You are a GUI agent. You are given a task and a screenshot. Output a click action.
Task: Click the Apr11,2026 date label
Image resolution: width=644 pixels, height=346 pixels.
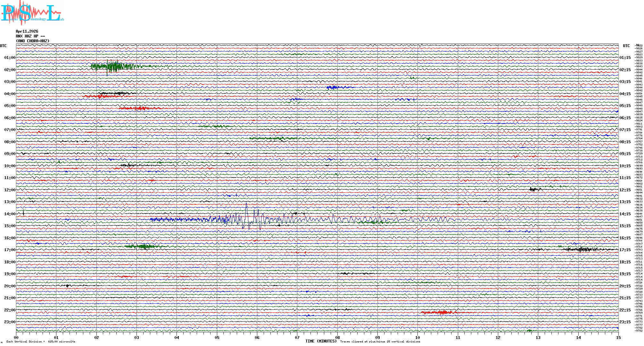coord(27,31)
